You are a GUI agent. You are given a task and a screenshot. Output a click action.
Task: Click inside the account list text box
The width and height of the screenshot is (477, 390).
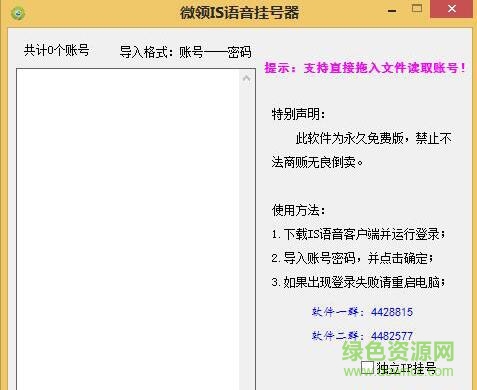click(x=128, y=229)
